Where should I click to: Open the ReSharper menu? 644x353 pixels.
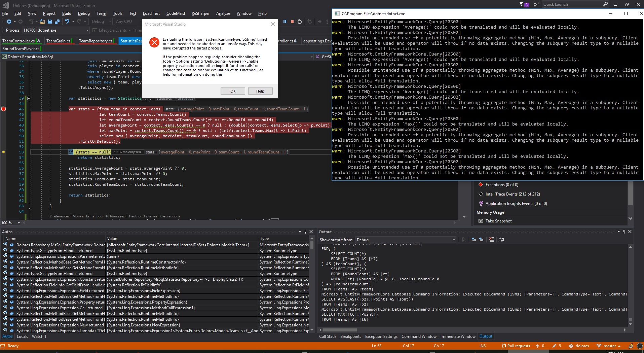click(x=200, y=13)
